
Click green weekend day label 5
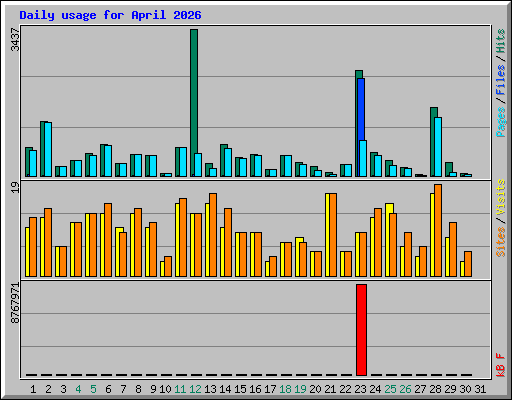click(x=93, y=389)
